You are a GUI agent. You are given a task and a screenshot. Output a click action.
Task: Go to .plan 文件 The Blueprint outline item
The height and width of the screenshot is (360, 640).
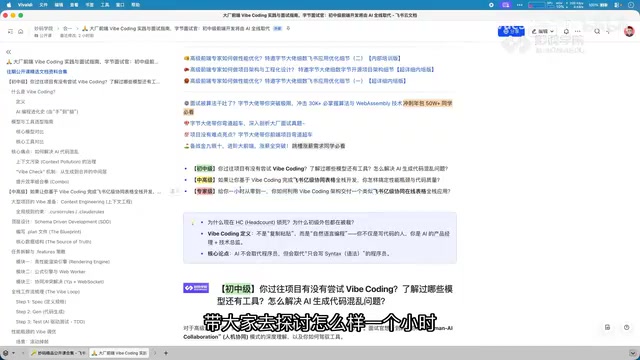49,231
